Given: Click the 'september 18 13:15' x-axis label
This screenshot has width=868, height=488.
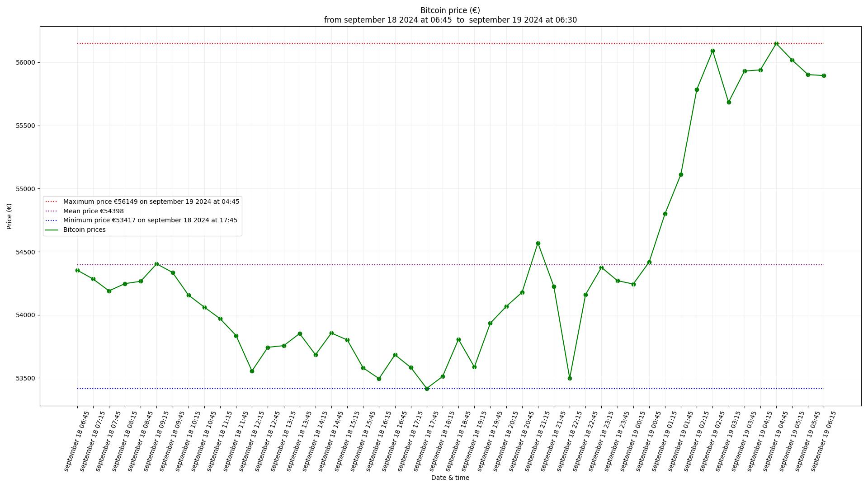Looking at the screenshot, I should pyautogui.click(x=283, y=441).
